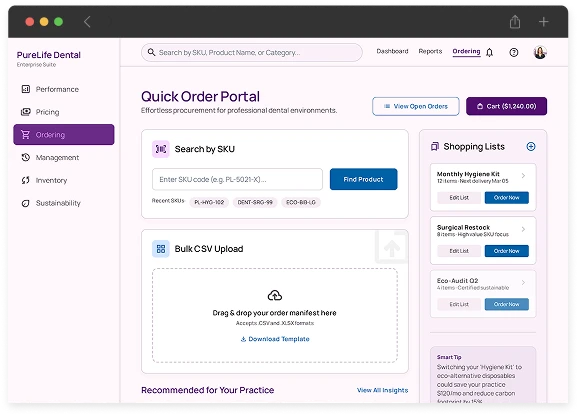This screenshot has width=579, height=416.
Task: Click Recommended for Your Practice heading
Action: click(x=208, y=390)
